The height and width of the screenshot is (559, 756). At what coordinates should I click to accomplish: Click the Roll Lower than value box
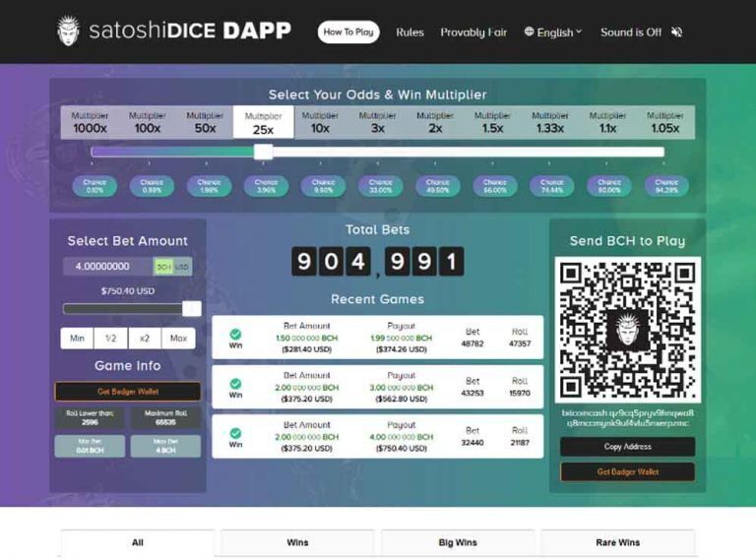[x=90, y=418]
